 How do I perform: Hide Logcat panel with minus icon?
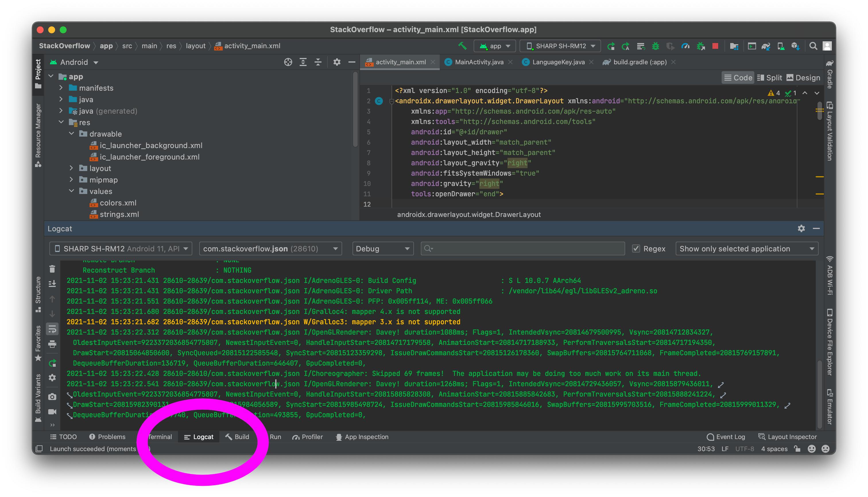click(x=816, y=228)
